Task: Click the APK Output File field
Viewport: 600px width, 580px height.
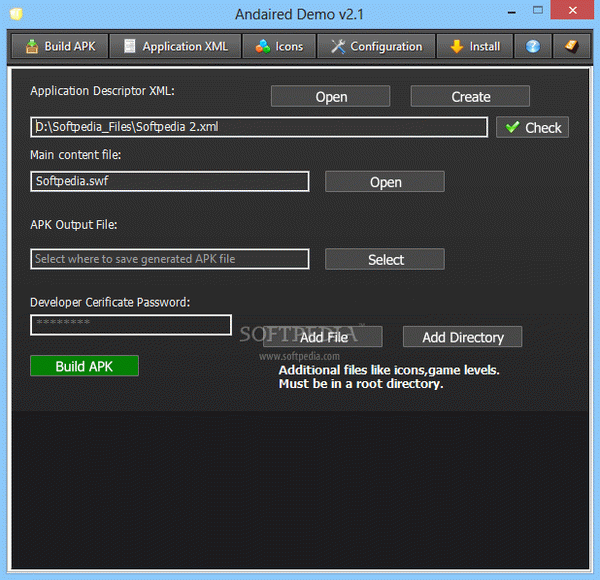Action: click(170, 259)
